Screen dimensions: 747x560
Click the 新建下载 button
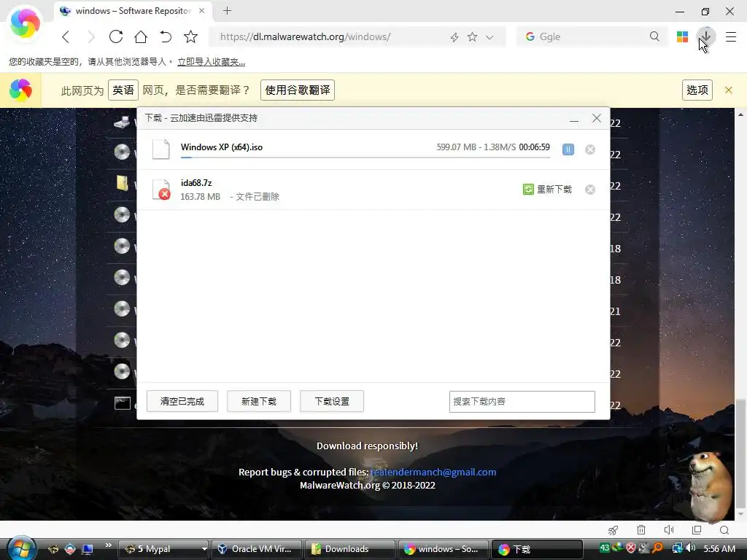tap(259, 402)
